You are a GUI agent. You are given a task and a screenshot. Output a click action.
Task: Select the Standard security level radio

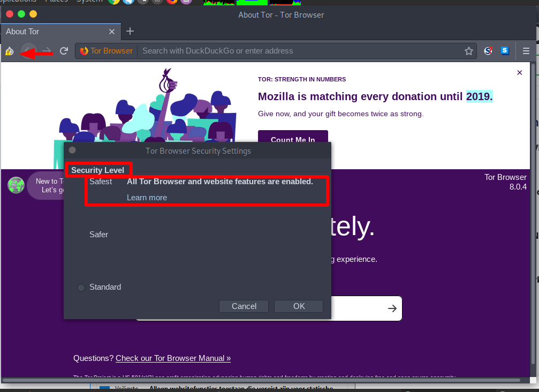pos(81,288)
